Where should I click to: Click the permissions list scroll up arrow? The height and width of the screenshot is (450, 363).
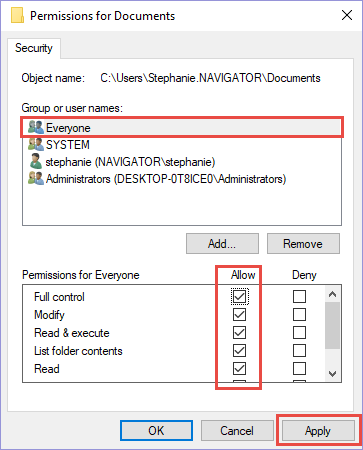point(332,294)
